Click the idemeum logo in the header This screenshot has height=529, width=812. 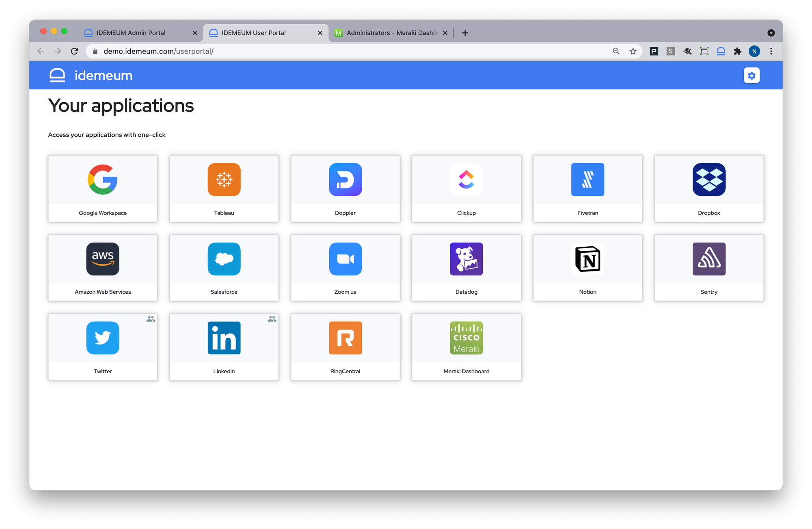(91, 75)
